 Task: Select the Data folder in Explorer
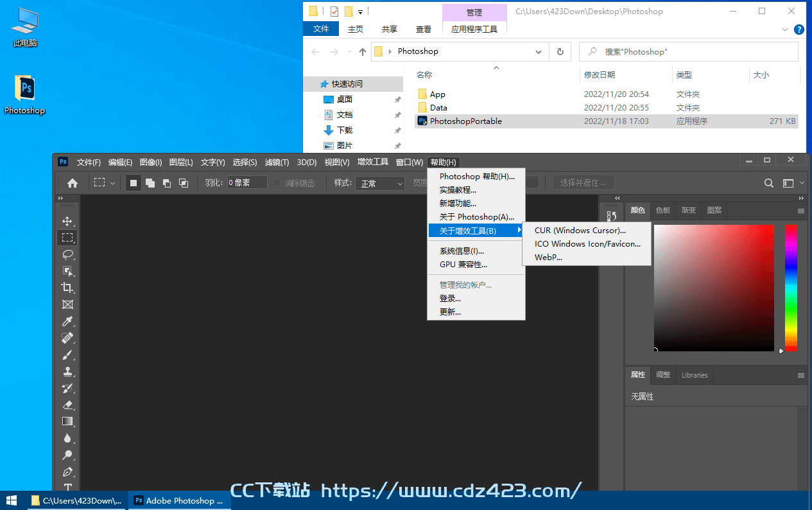[607, 107]
